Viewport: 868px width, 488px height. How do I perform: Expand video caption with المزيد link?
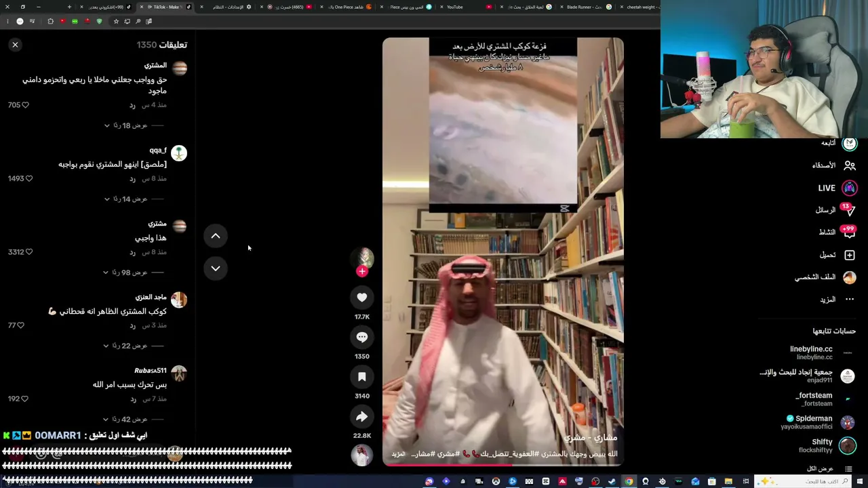398,453
